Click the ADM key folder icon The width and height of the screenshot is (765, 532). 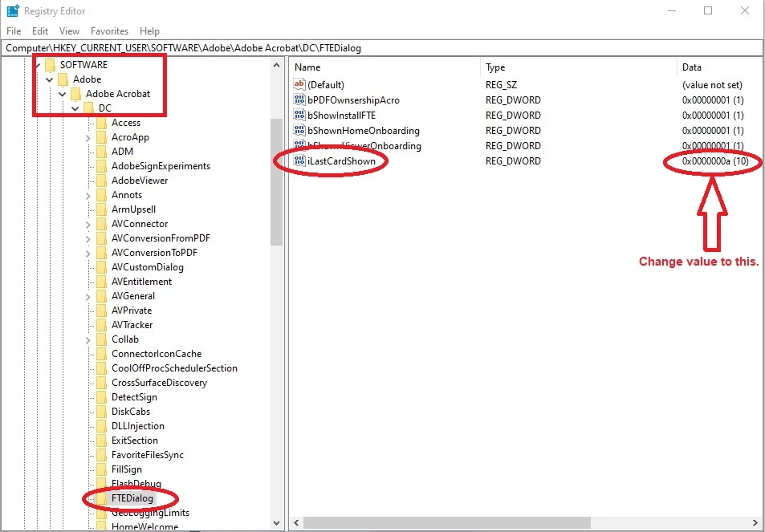tap(101, 151)
